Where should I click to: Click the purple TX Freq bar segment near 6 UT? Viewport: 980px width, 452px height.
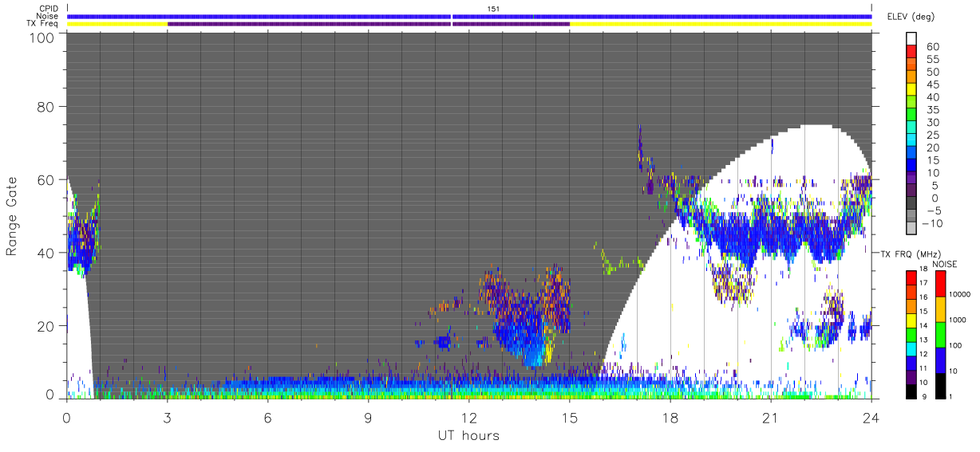click(x=310, y=24)
